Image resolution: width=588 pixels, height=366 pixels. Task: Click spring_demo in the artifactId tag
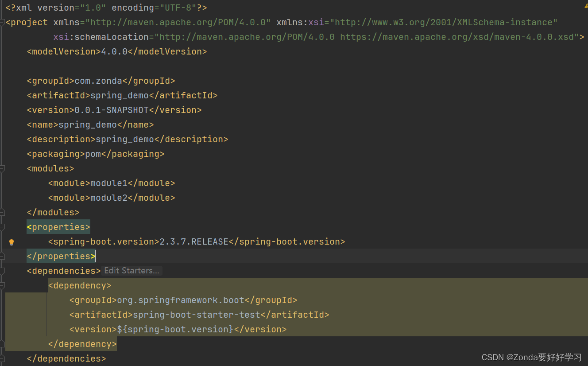pyautogui.click(x=120, y=95)
